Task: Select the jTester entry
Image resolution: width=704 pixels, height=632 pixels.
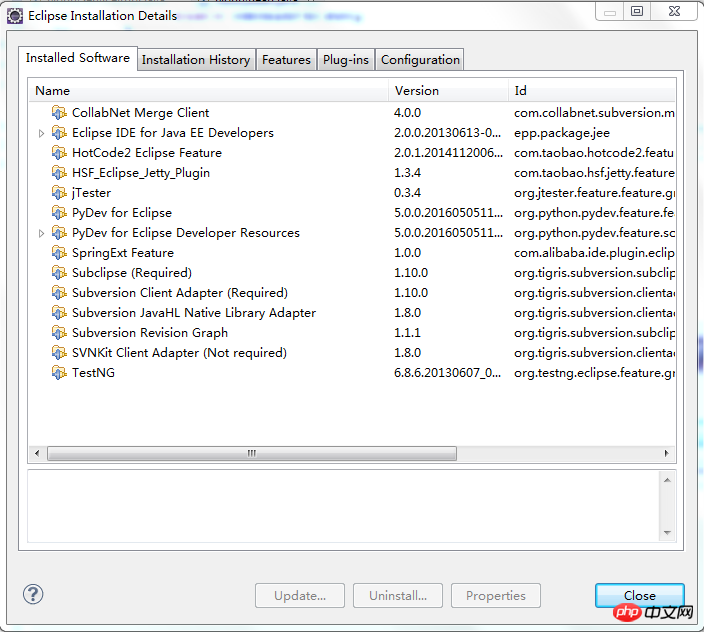Action: tap(352, 193)
